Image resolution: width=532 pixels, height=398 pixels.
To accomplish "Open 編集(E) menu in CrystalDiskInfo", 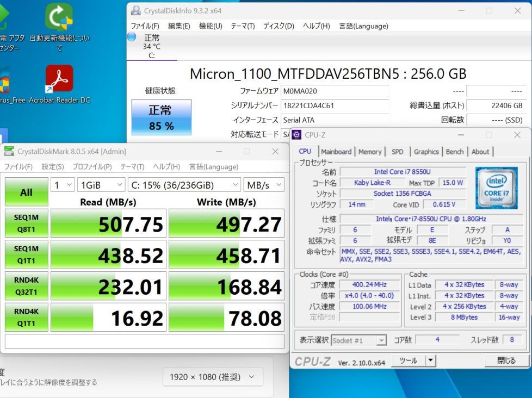I will [x=179, y=26].
